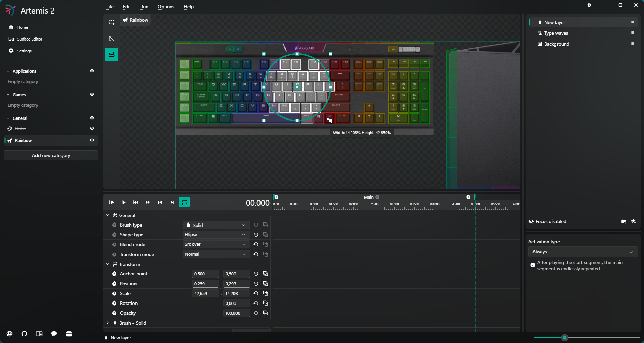Toggle visibility of General category
This screenshot has height=343, width=644.
pos(92,118)
